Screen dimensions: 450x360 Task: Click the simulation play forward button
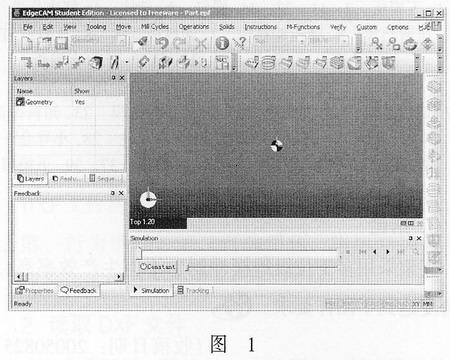388,252
